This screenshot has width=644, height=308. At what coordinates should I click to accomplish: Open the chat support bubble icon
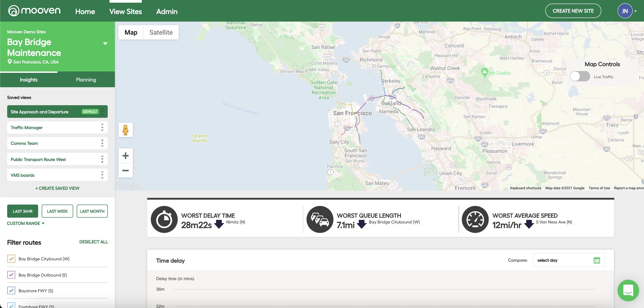pyautogui.click(x=628, y=290)
